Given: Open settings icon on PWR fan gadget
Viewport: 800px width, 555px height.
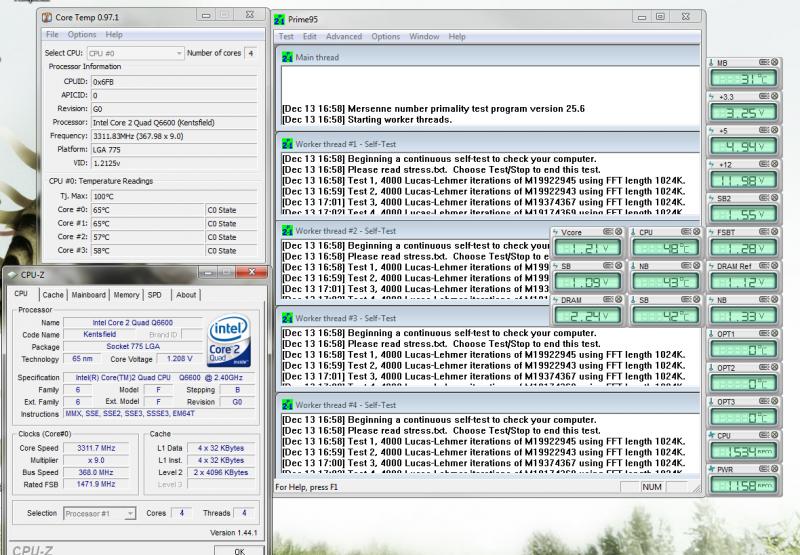Looking at the screenshot, I should point(764,469).
